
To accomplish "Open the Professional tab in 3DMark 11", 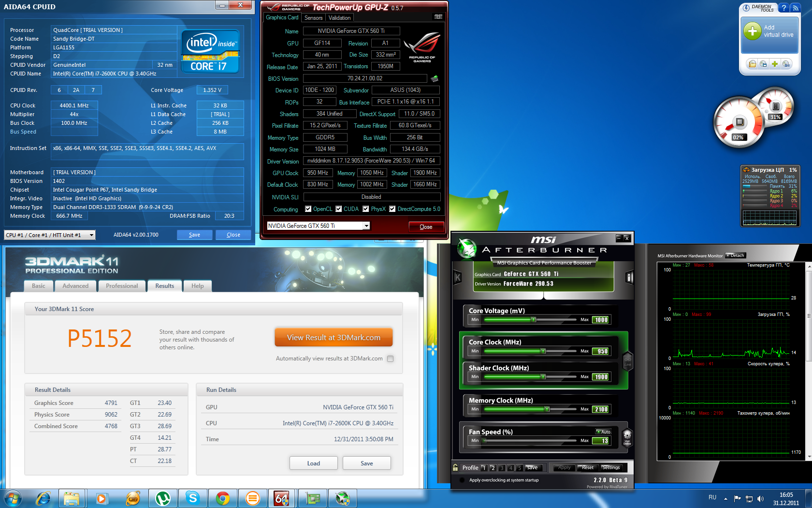I will [x=122, y=286].
